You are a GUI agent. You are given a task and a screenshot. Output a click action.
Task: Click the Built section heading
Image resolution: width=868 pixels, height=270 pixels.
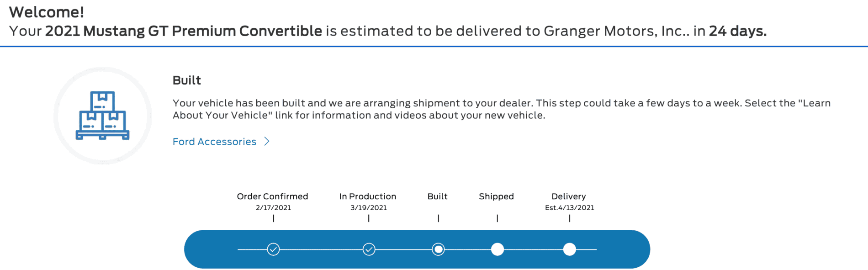(186, 80)
